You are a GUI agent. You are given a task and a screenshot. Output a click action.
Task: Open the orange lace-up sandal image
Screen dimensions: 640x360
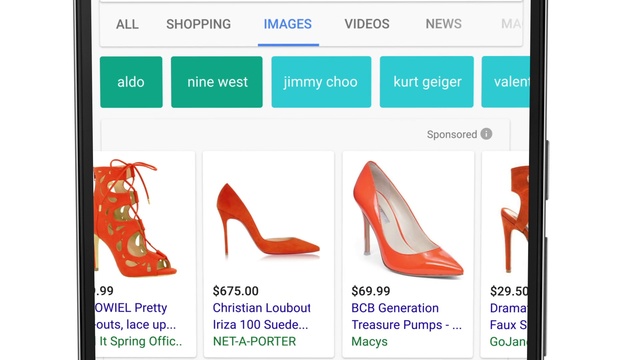pyautogui.click(x=135, y=218)
